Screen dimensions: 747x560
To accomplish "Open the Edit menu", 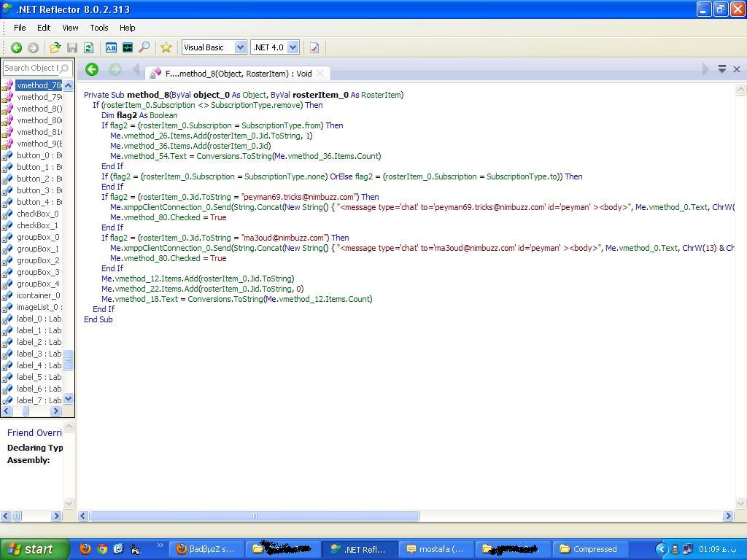I will [44, 28].
